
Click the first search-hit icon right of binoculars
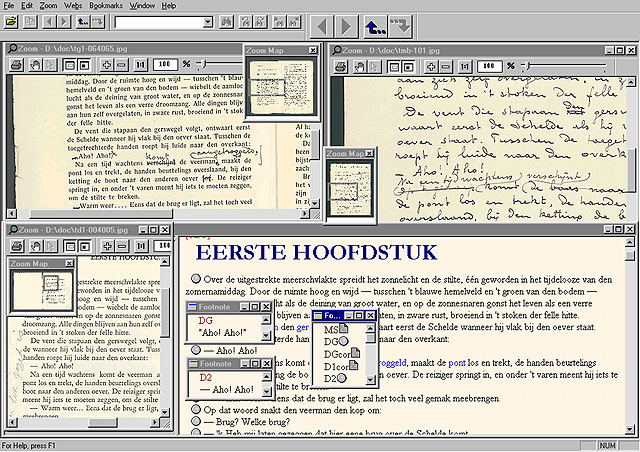(245, 22)
